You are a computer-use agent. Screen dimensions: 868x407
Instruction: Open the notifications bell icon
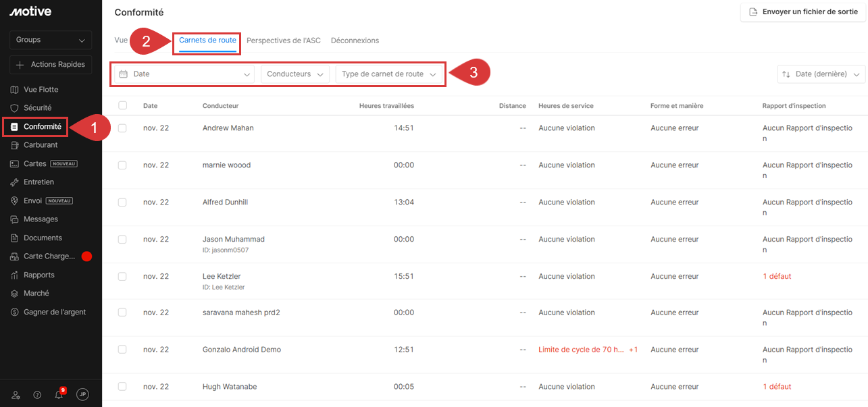(x=59, y=395)
